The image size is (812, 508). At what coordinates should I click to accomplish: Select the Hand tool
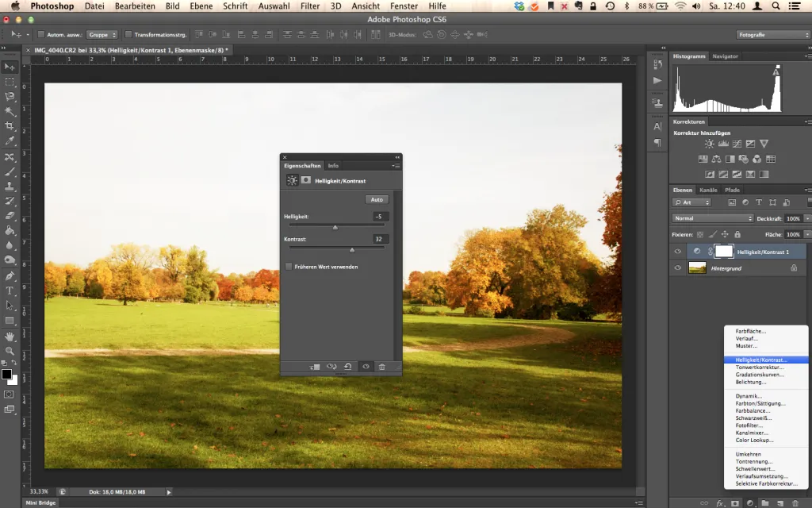[10, 337]
